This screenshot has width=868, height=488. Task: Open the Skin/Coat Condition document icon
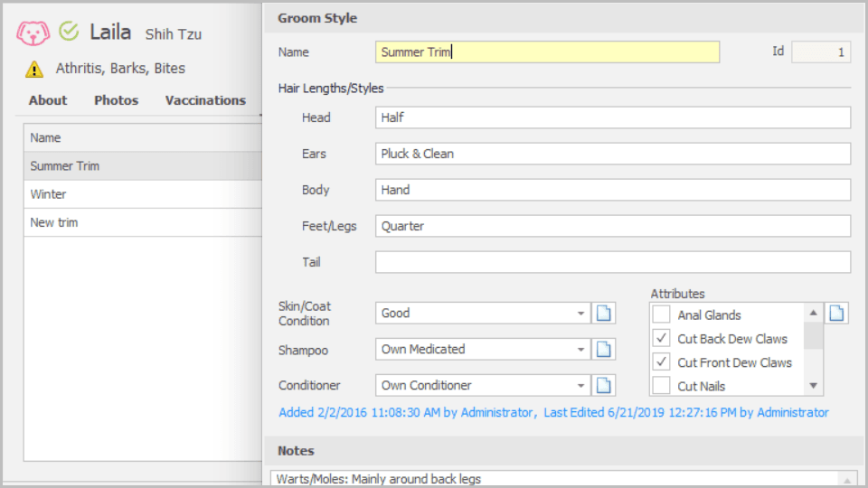(603, 314)
